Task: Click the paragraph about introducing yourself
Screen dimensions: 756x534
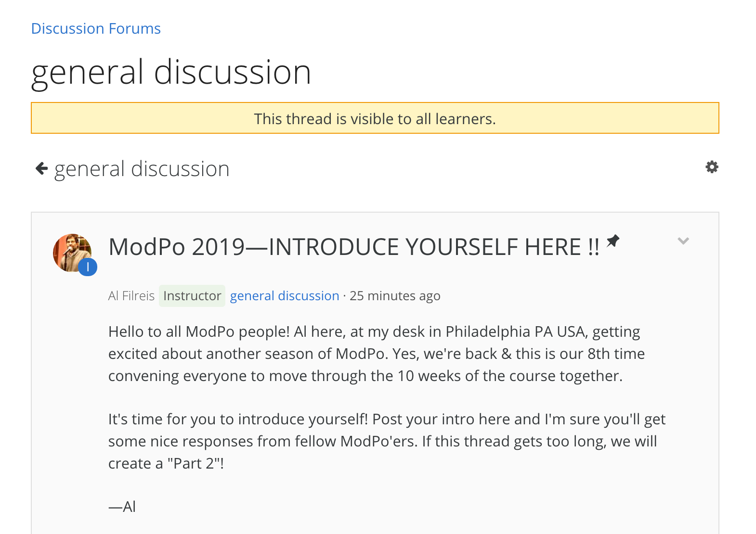Action: tap(387, 441)
